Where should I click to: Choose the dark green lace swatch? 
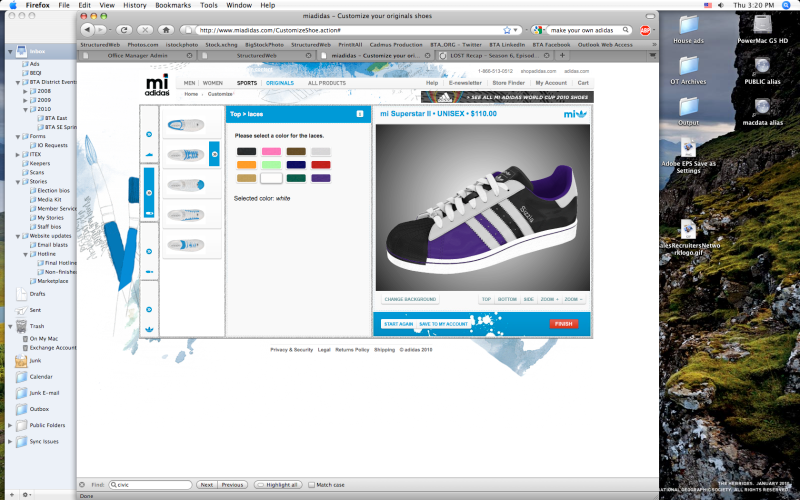pos(296,178)
